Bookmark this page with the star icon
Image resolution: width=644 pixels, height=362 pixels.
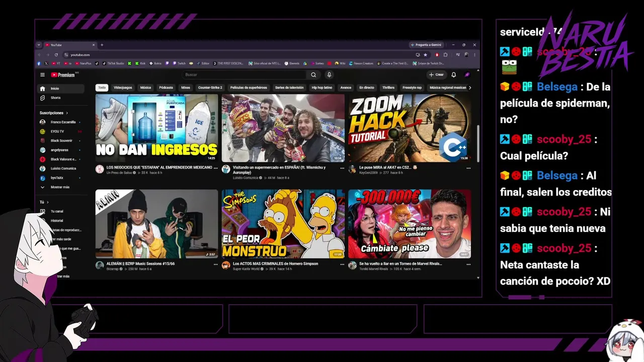point(425,54)
